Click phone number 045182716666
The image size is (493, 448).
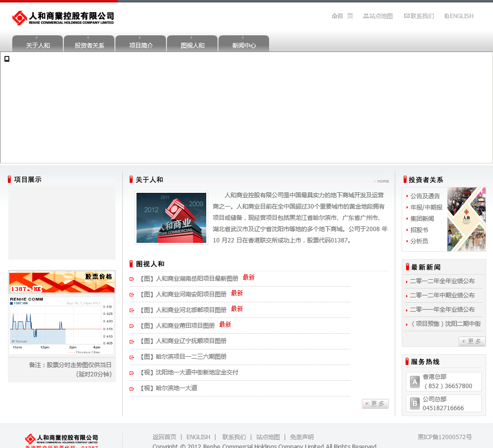443,408
